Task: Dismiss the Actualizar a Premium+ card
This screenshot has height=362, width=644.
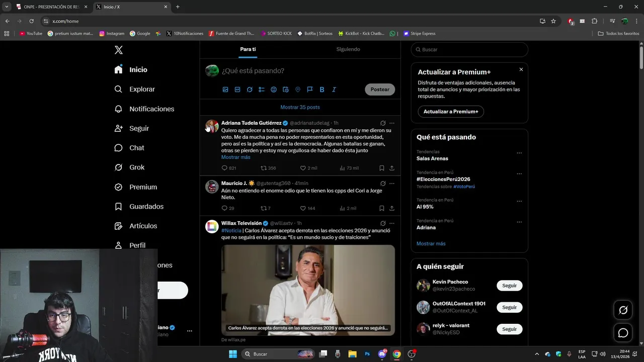Action: point(521,69)
